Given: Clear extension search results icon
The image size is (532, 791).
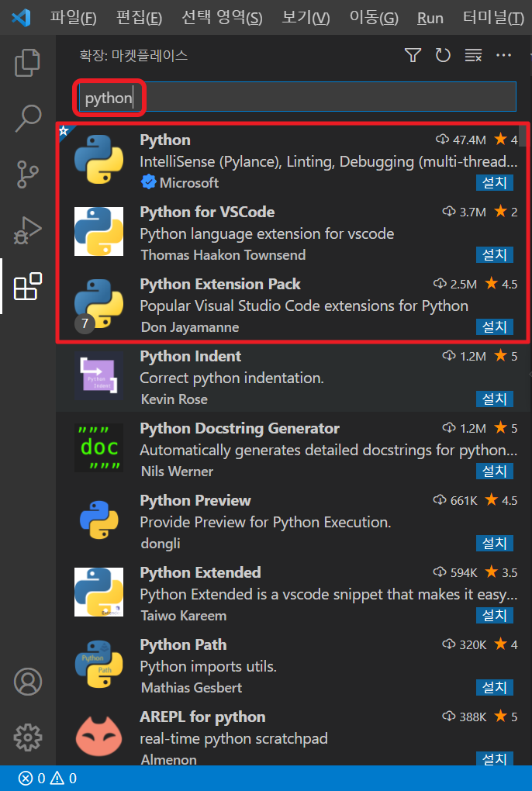Looking at the screenshot, I should (473, 55).
